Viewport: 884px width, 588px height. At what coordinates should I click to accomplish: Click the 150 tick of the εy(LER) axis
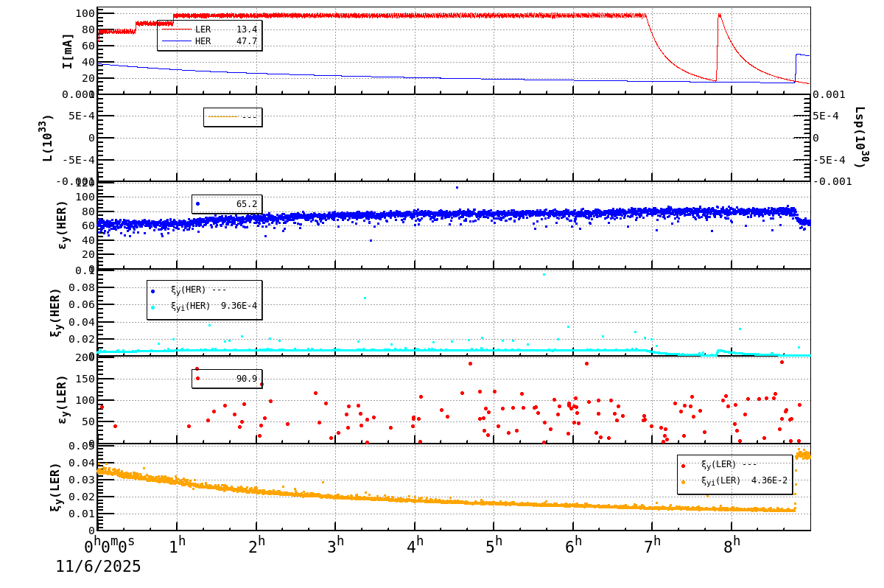[x=85, y=379]
